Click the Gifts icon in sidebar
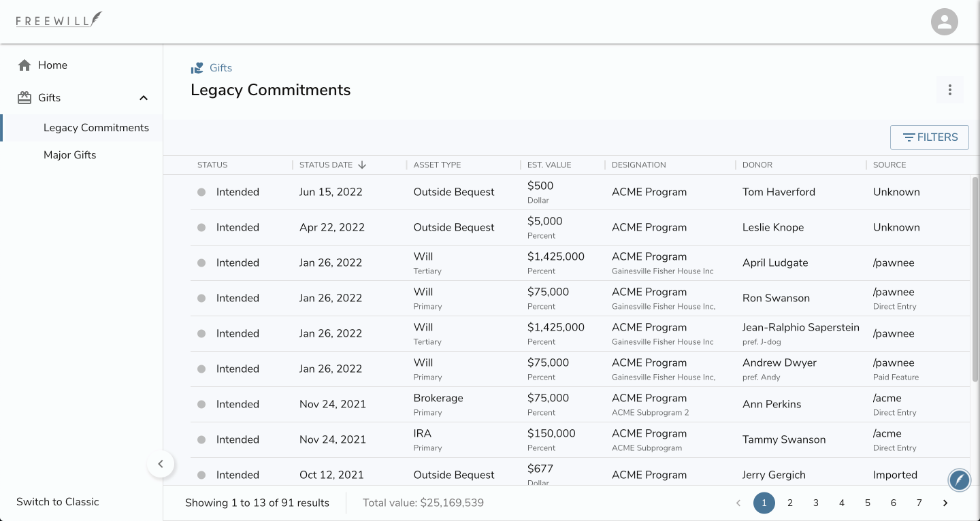 point(24,98)
